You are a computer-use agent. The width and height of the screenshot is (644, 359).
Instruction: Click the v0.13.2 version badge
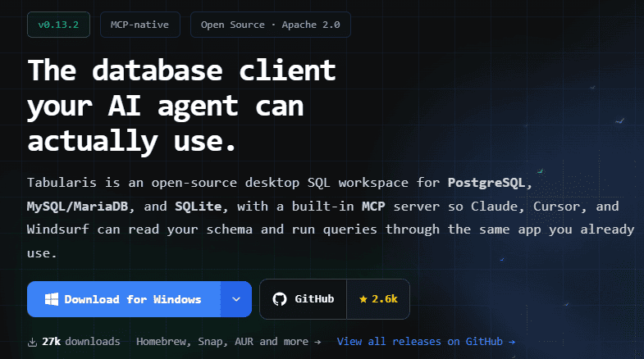click(x=58, y=25)
